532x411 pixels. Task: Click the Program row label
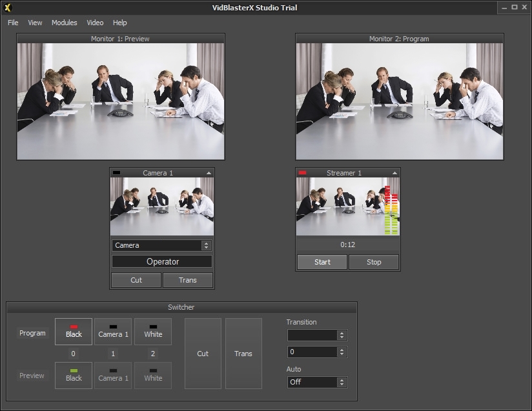32,333
